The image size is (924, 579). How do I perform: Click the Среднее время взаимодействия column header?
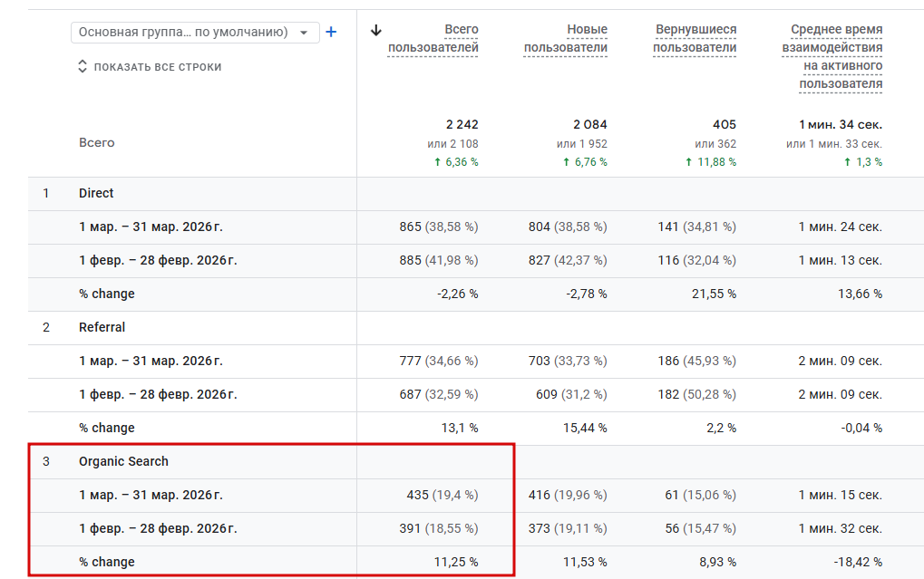832,57
